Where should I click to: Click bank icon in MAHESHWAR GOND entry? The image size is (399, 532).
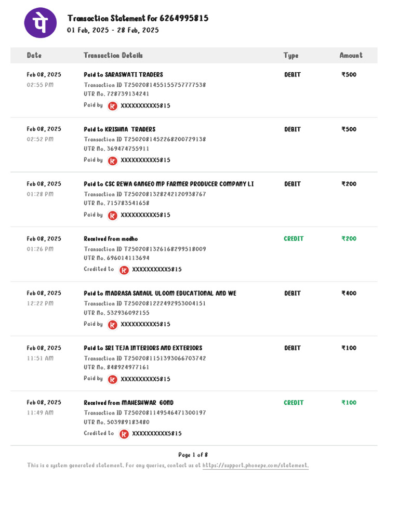[x=124, y=434]
